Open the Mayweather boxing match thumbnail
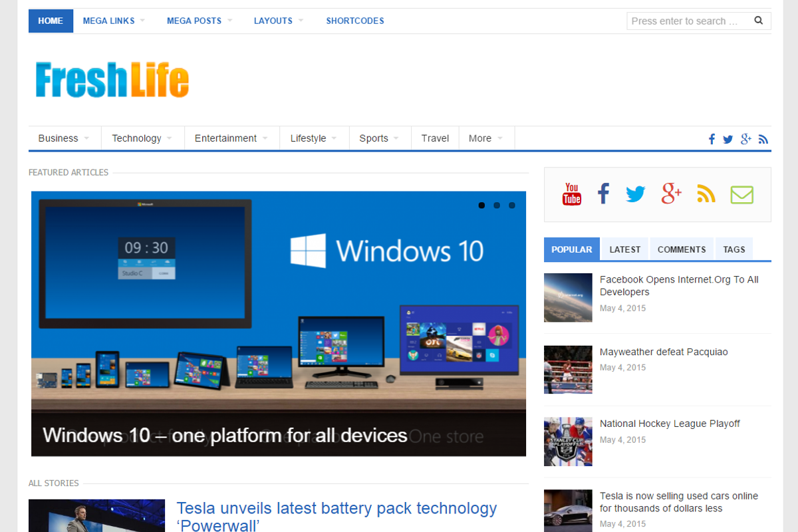The height and width of the screenshot is (532, 798). [x=568, y=370]
